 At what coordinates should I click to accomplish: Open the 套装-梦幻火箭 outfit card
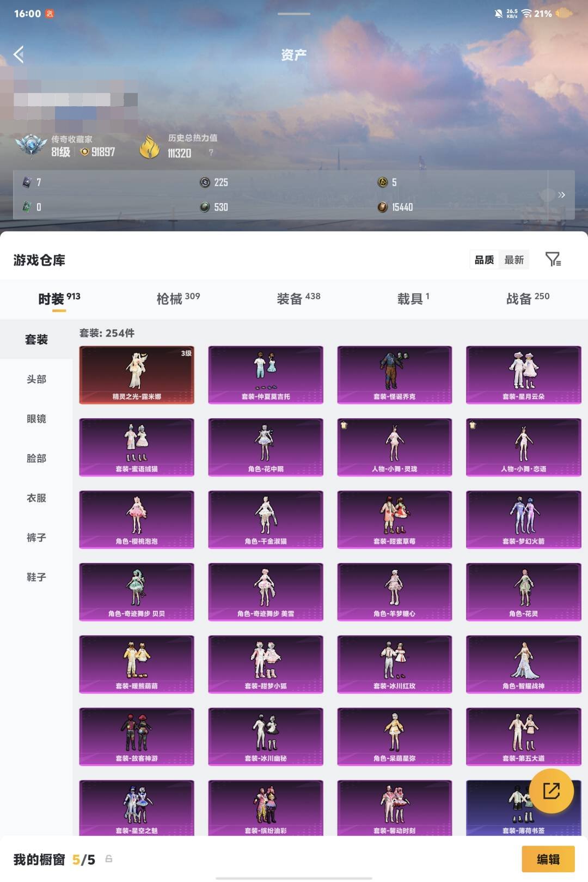(524, 520)
